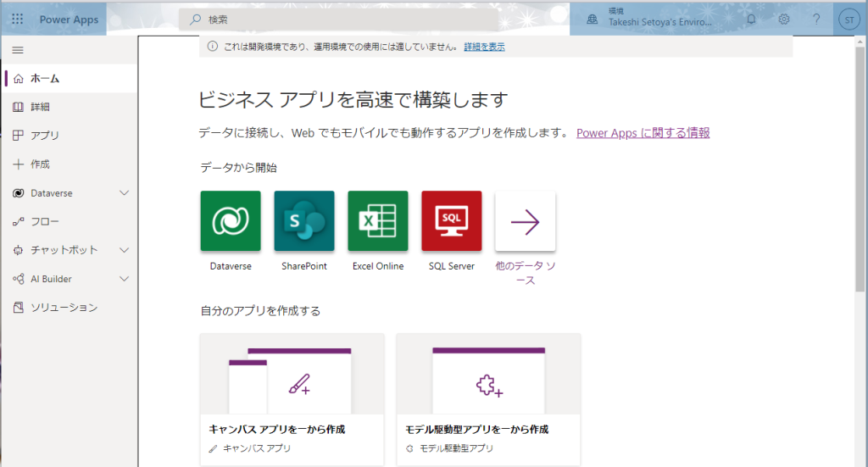Click the モデル駆動型アプリを一から作成 title
This screenshot has height=467, width=868.
[476, 430]
